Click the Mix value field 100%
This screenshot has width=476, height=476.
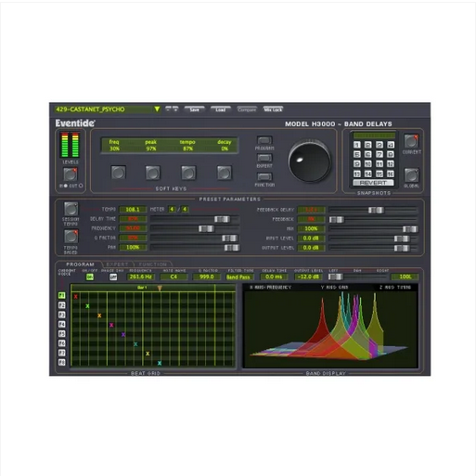pyautogui.click(x=311, y=229)
